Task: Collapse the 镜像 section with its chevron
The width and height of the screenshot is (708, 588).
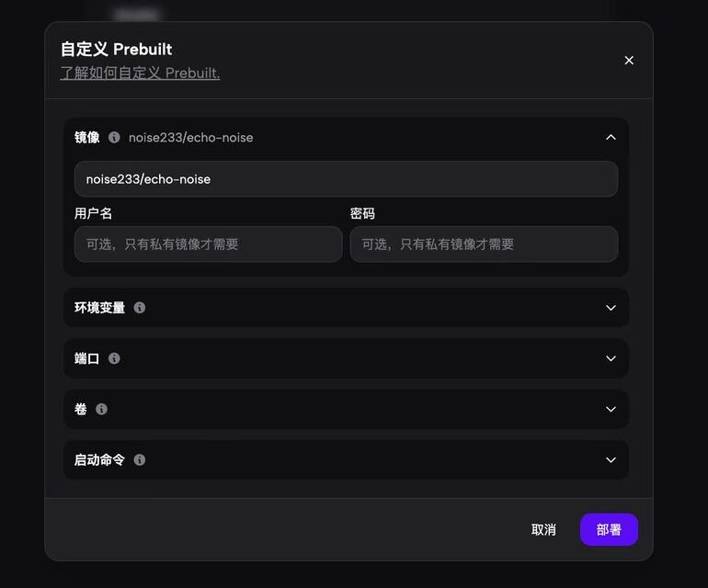Action: [x=611, y=137]
